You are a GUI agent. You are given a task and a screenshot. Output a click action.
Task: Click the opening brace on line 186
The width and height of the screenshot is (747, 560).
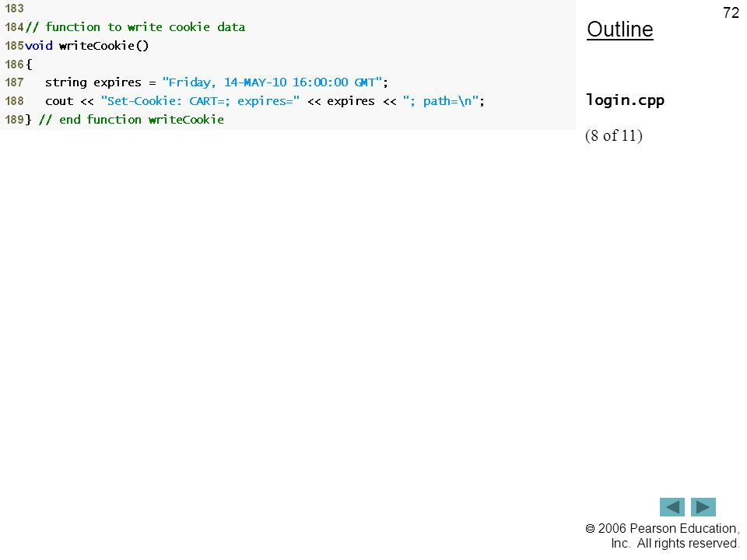point(29,65)
